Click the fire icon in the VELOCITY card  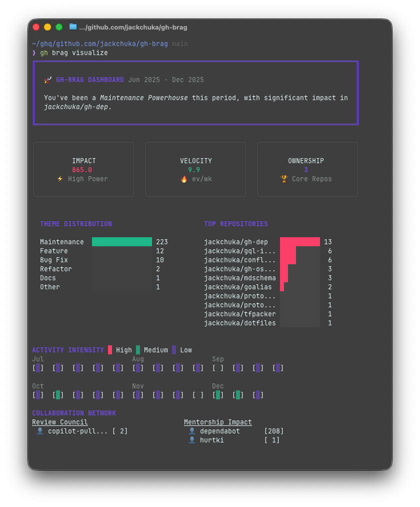pyautogui.click(x=183, y=179)
